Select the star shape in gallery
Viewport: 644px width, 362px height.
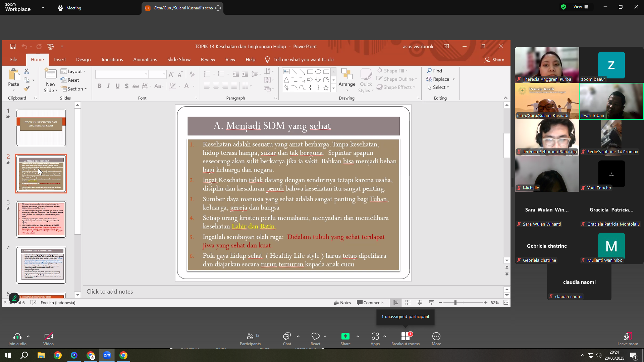pos(326,88)
